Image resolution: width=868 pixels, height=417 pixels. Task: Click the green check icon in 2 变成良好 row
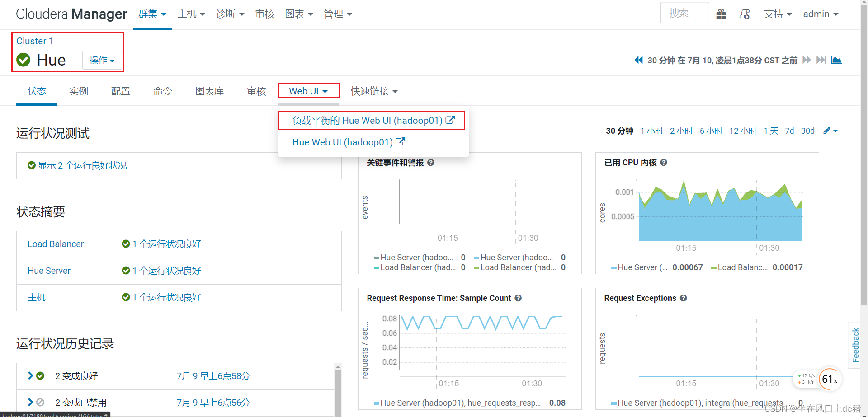coord(40,376)
